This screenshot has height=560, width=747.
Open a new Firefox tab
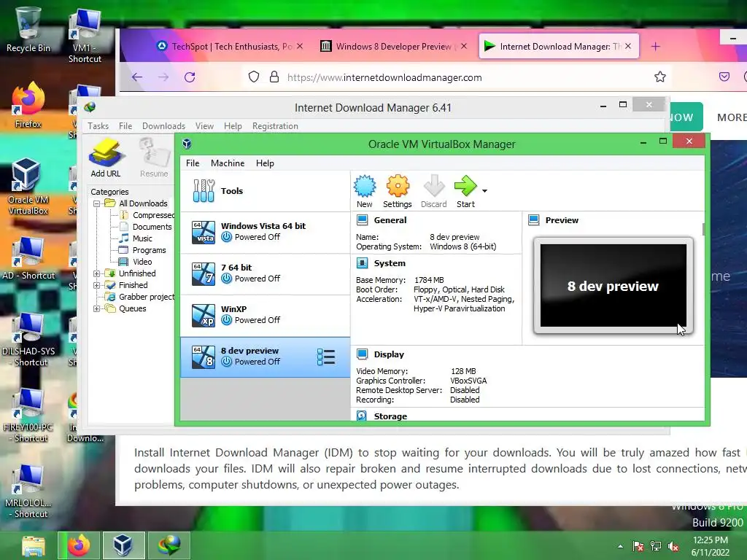[x=656, y=46]
